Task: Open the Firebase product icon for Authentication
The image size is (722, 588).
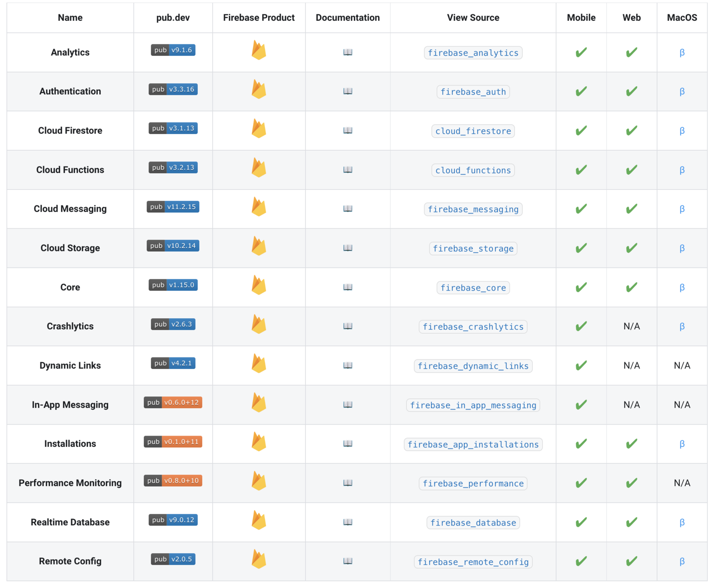Action: (x=259, y=89)
